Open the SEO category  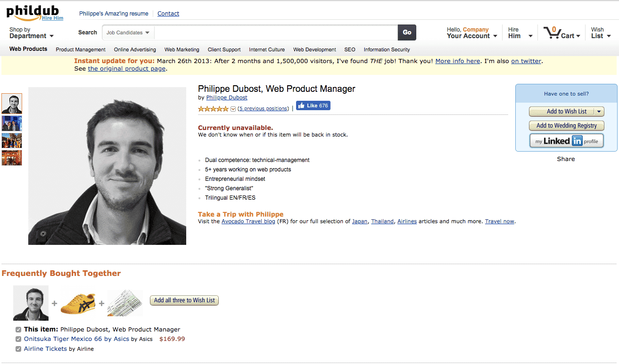(350, 49)
